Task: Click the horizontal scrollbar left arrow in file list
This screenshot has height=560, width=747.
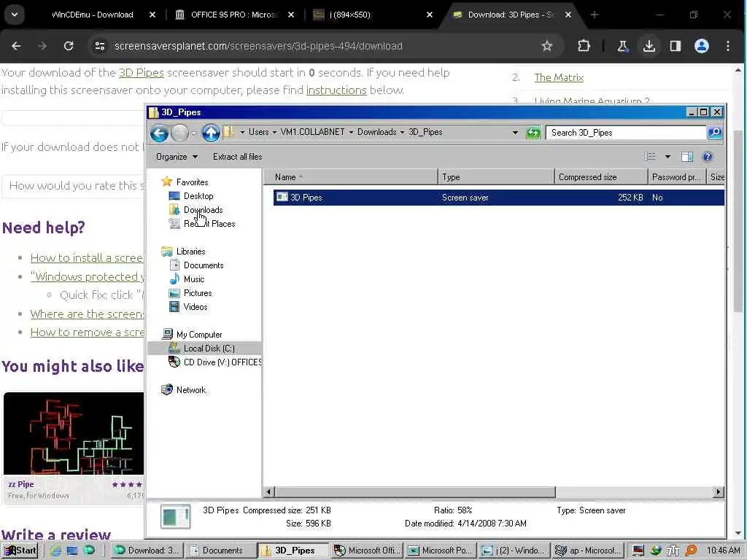Action: point(269,491)
